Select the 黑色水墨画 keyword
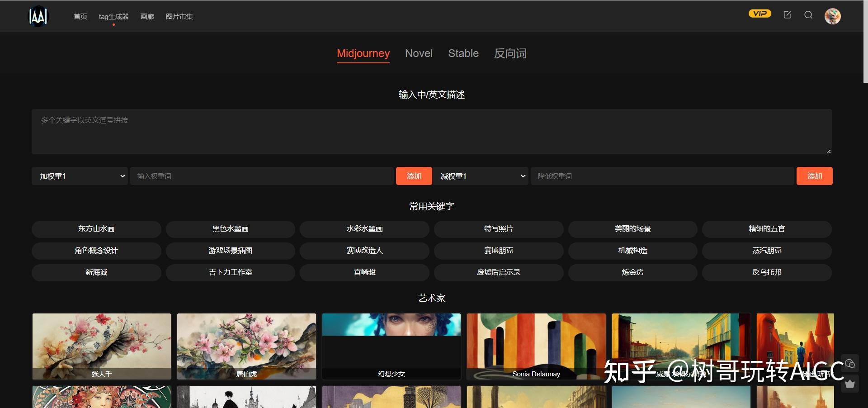 coord(231,229)
